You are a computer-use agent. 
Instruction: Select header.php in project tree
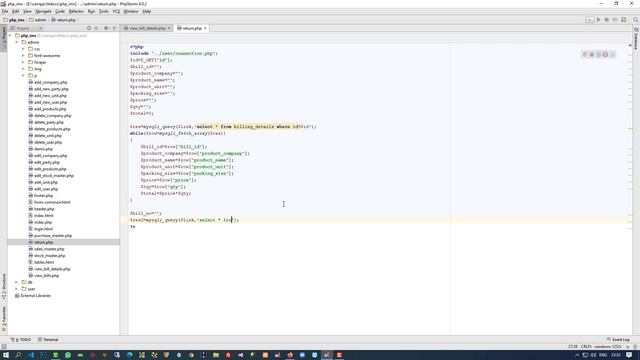tap(41, 209)
